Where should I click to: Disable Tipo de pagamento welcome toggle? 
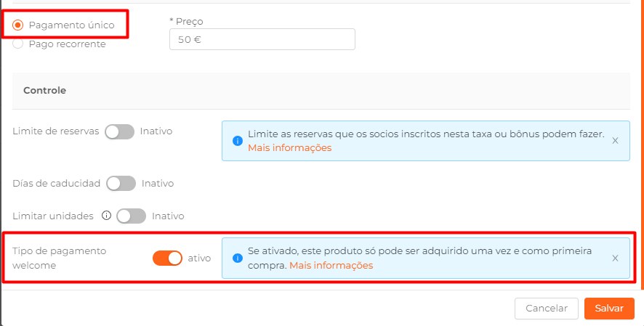click(167, 258)
